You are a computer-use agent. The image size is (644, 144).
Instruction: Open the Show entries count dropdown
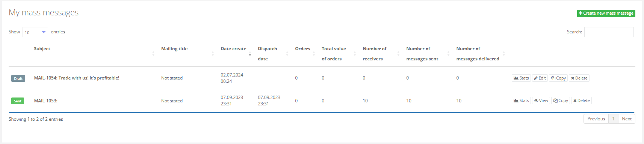pos(35,32)
